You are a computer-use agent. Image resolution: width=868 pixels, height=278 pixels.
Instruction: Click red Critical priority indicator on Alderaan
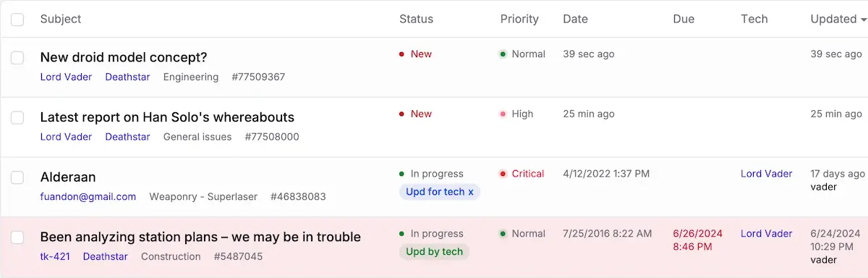[522, 174]
